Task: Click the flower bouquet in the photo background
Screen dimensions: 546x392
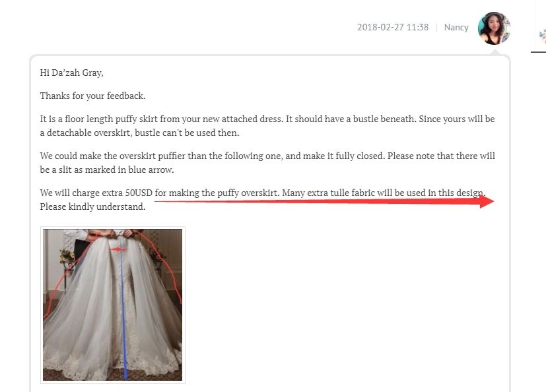Action: click(x=65, y=258)
